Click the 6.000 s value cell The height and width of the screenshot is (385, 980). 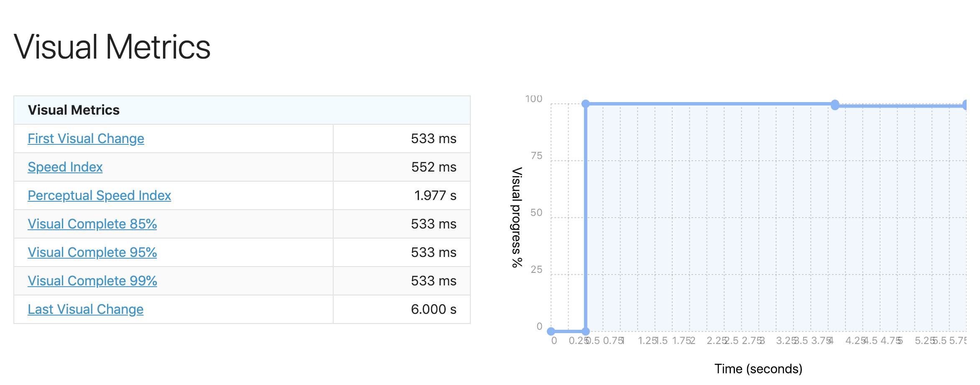coord(402,309)
